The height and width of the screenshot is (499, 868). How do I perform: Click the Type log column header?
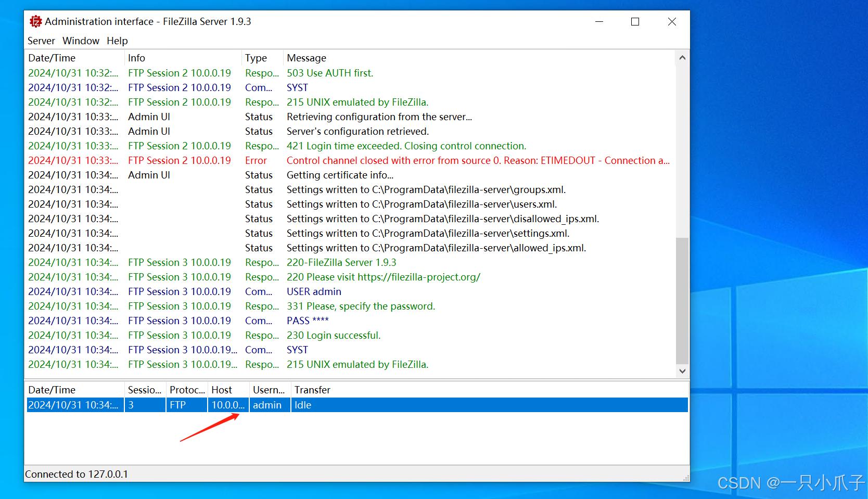pyautogui.click(x=262, y=58)
